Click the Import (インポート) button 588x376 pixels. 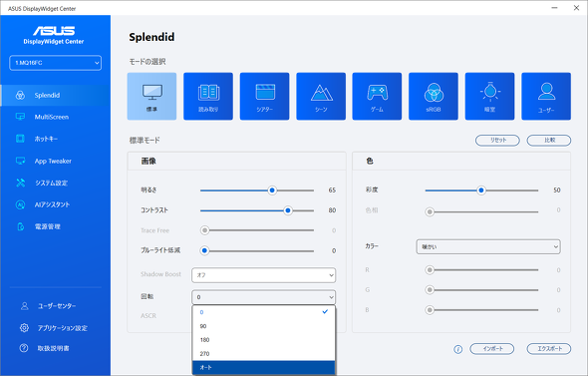coord(492,349)
